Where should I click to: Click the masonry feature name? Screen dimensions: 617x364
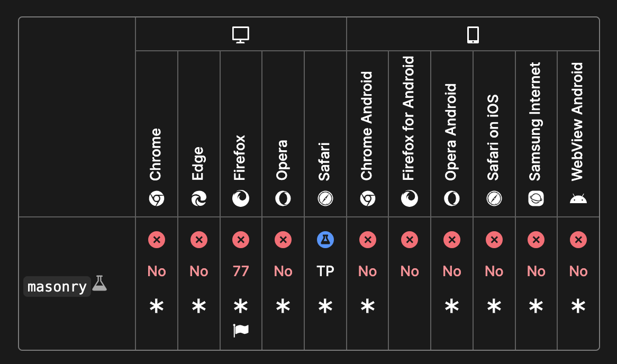coord(57,287)
